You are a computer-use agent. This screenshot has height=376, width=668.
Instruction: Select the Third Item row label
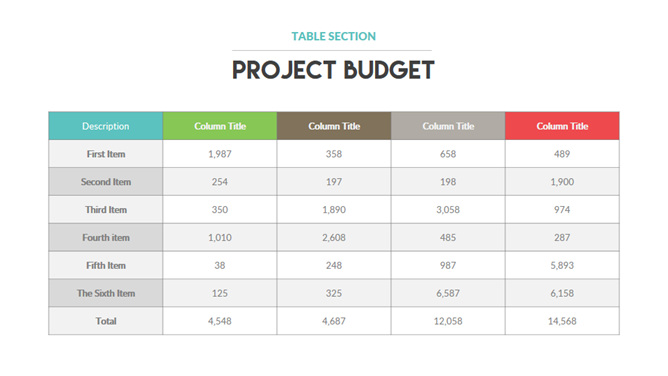[106, 210]
